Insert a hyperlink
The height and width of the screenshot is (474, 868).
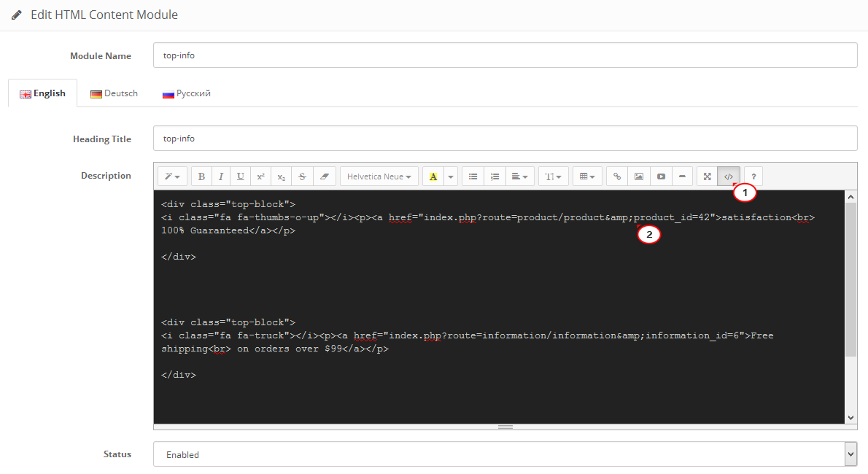point(616,176)
